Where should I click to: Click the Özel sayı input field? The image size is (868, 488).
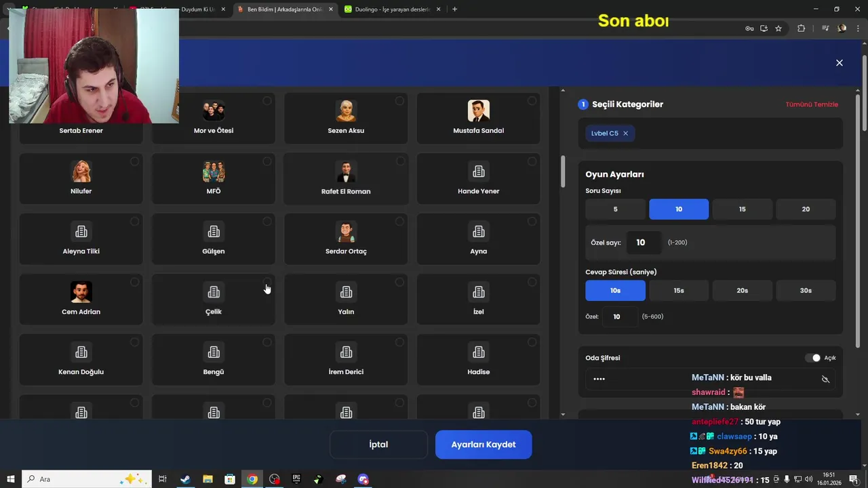(644, 243)
